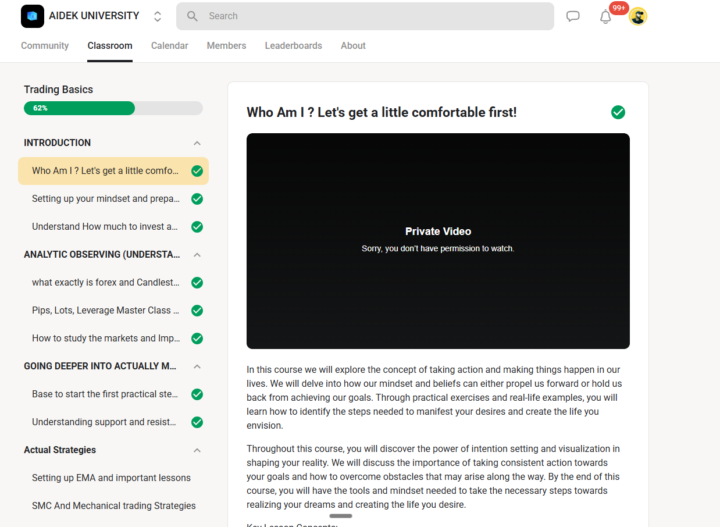Toggle completion check for what exactly is forex lesson
The height and width of the screenshot is (527, 720).
(197, 283)
